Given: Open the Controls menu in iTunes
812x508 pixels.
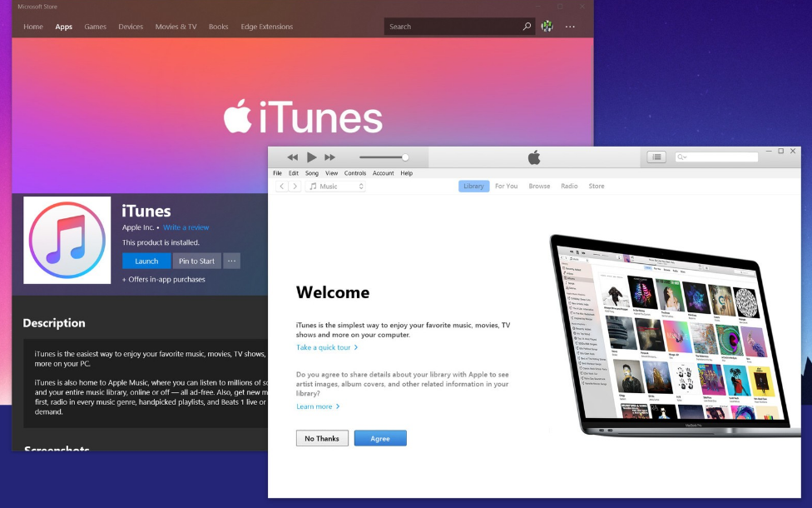Looking at the screenshot, I should [x=355, y=173].
